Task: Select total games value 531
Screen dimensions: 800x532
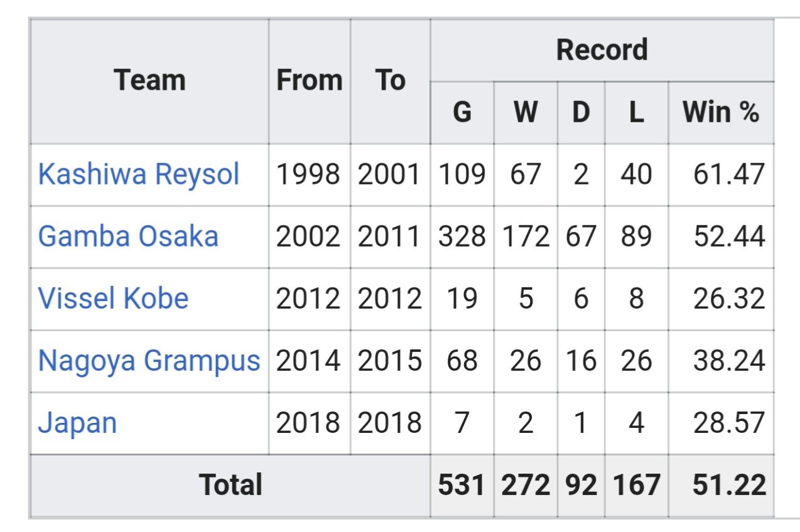Action: [x=462, y=485]
